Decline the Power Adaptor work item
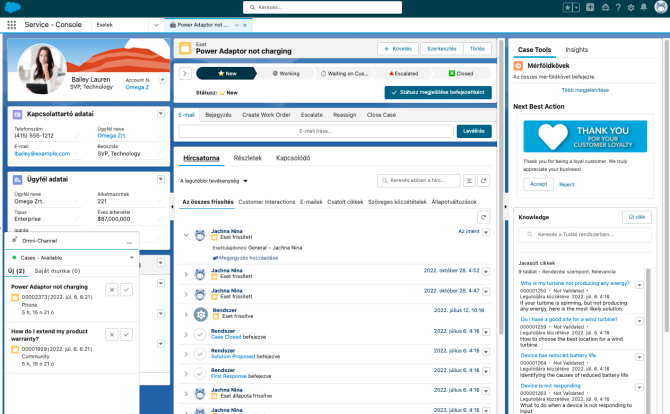This screenshot has height=414, width=670. (112, 288)
